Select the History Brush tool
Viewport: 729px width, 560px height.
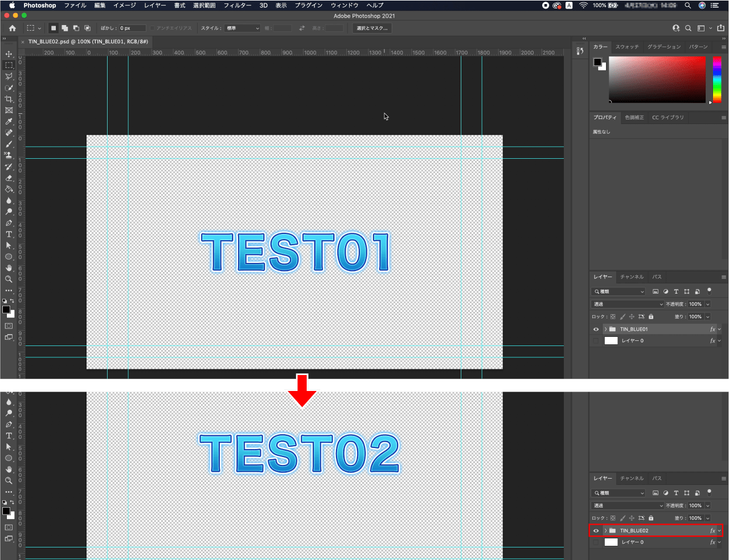(x=9, y=167)
